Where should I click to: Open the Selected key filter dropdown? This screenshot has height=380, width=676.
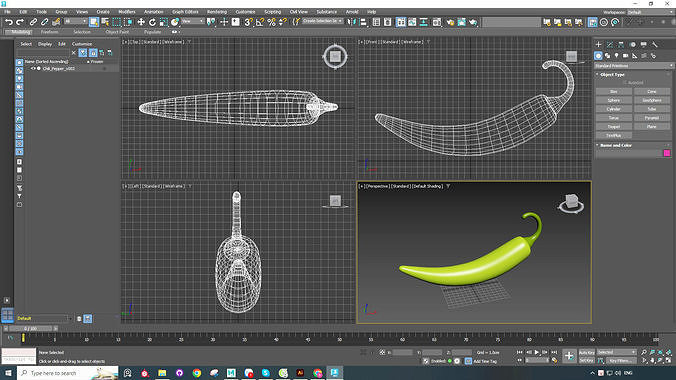(617, 352)
